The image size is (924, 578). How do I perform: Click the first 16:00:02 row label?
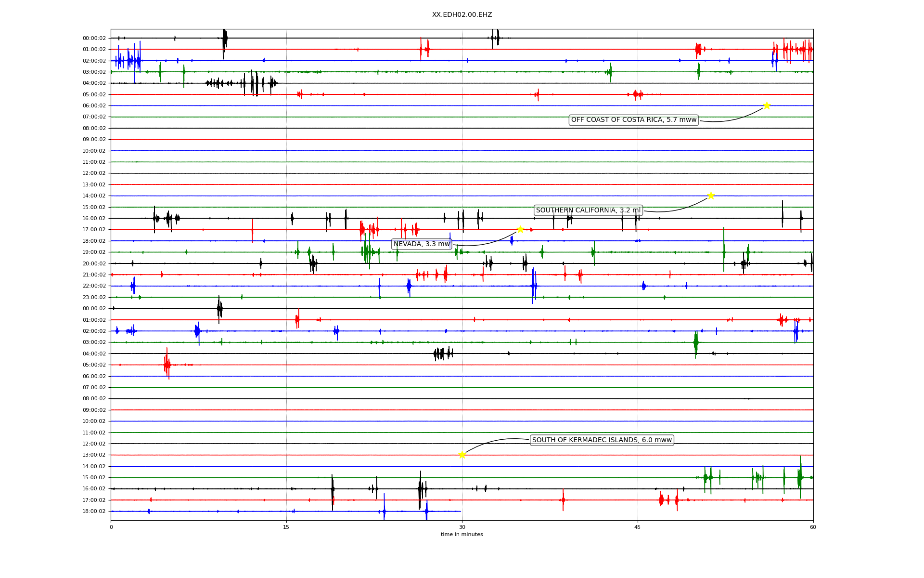94,218
